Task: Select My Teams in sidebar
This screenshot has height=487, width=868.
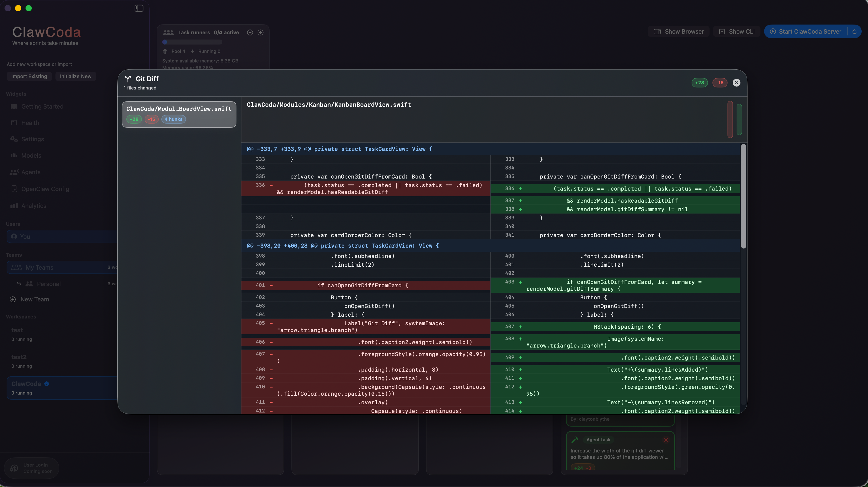Action: [62, 268]
